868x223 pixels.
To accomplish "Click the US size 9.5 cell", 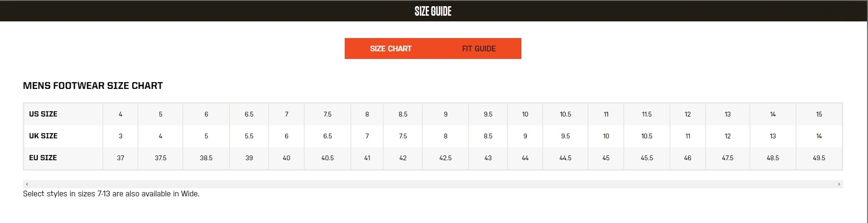I will pos(488,114).
